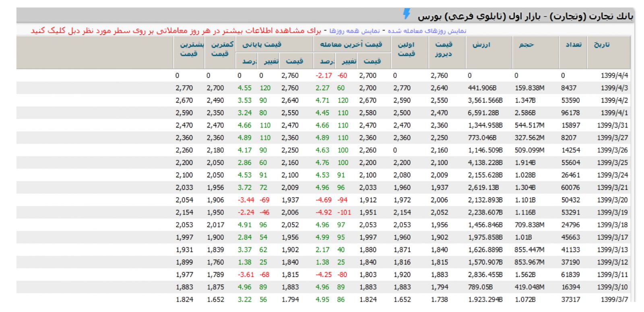The image size is (644, 312).
Task: Click the red -101 change cell
Action: tap(344, 213)
